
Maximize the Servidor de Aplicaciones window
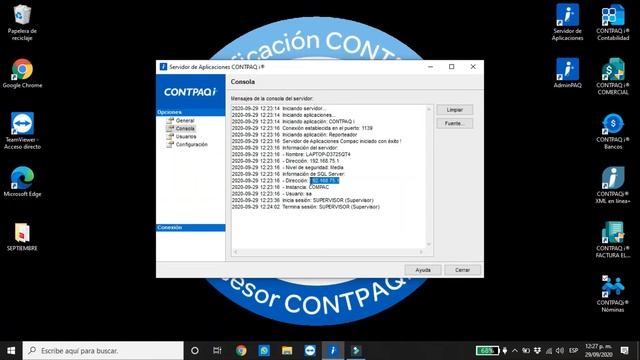pyautogui.click(x=451, y=67)
